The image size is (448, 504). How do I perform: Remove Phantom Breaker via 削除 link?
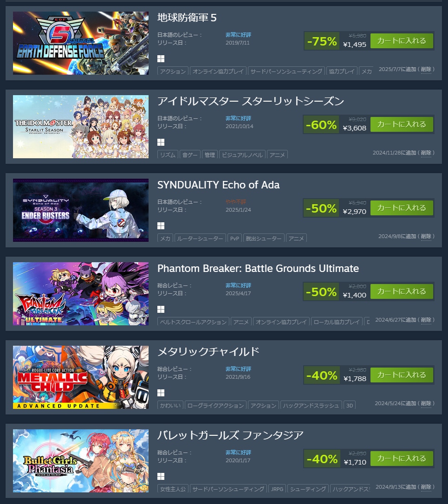click(x=426, y=320)
